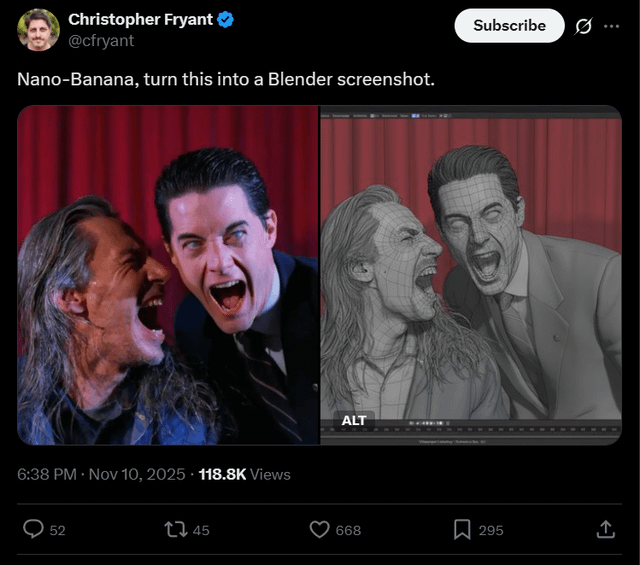The image size is (640, 565).
Task: Click the 45 reposts count
Action: pyautogui.click(x=201, y=530)
